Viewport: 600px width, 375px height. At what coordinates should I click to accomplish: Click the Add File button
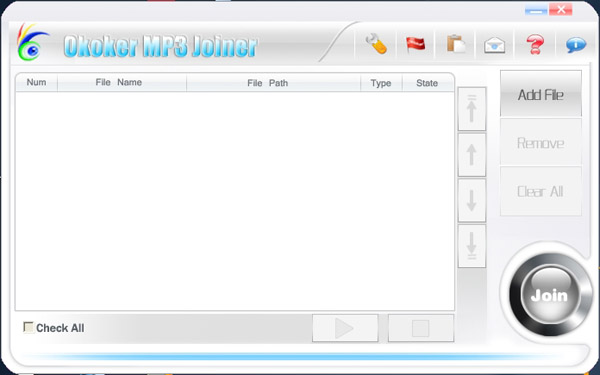[x=541, y=94]
